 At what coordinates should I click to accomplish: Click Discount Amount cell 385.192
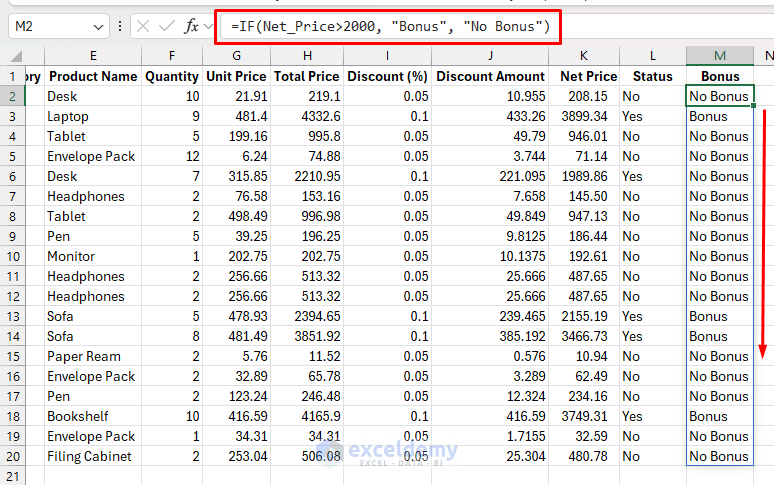pyautogui.click(x=490, y=336)
